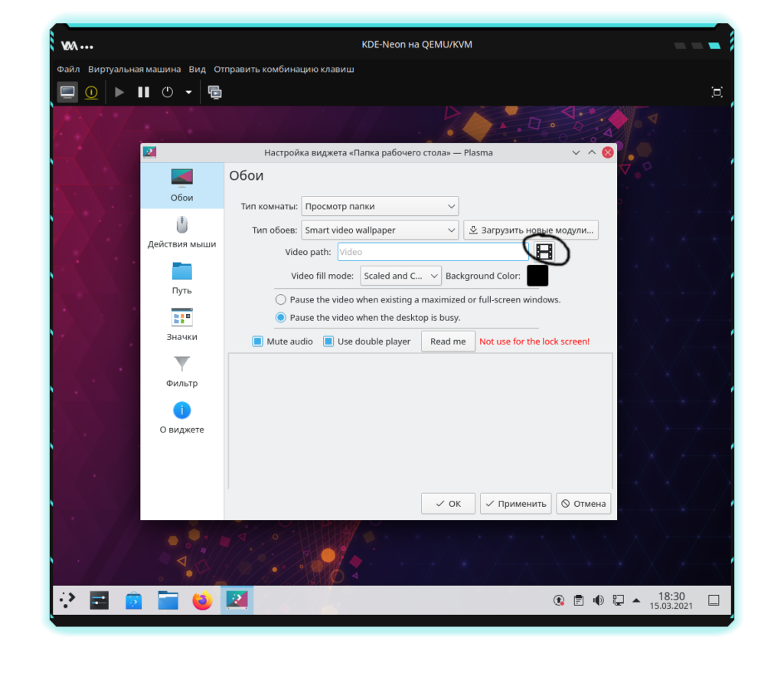Open the Виртуальная машина menu
The height and width of the screenshot is (683, 784).
click(x=134, y=69)
